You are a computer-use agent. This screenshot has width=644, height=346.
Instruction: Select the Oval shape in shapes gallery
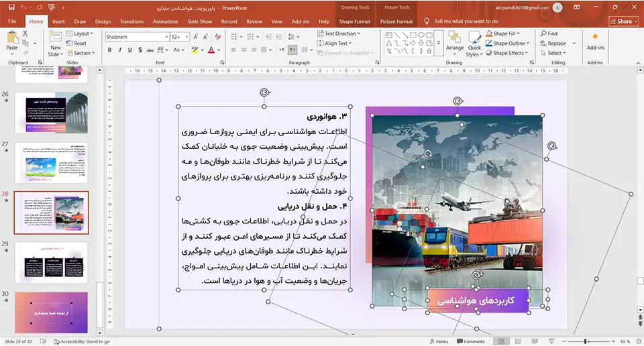421,36
